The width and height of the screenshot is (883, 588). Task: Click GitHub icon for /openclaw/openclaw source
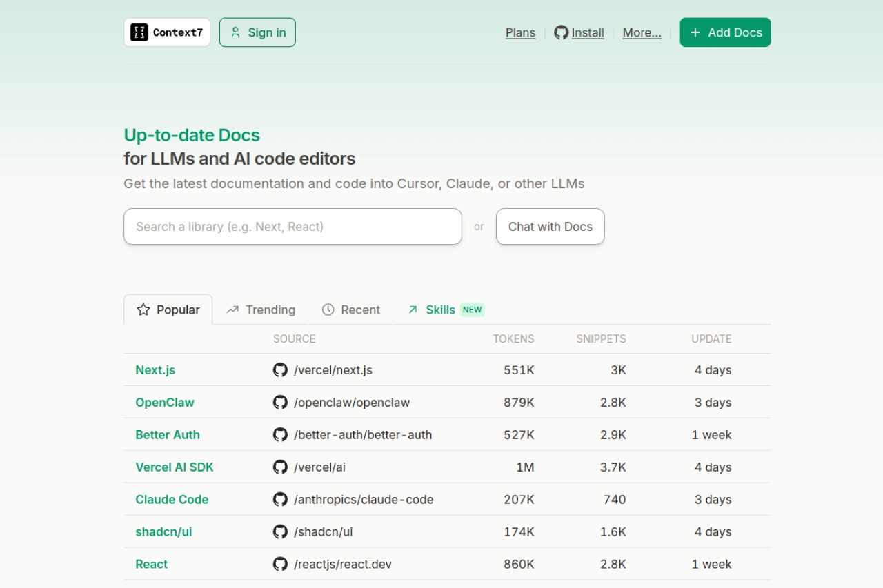point(280,403)
